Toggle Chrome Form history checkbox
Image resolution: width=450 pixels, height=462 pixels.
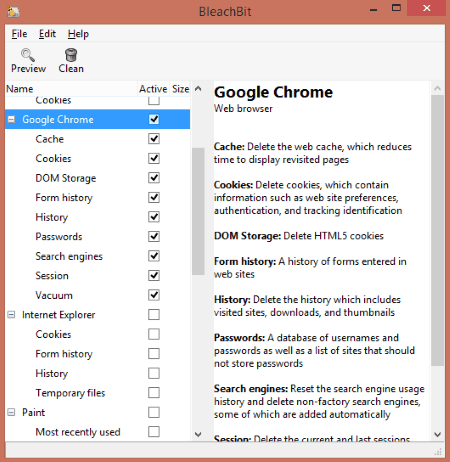coord(154,197)
